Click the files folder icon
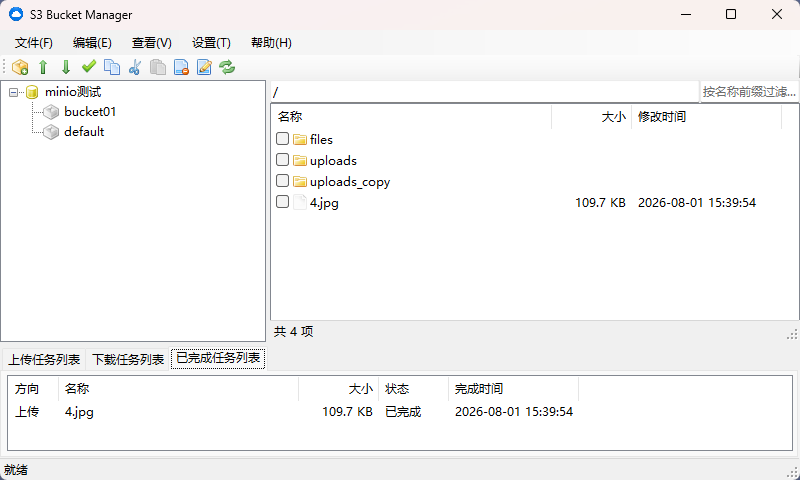Viewport: 800px width, 480px height. click(300, 139)
